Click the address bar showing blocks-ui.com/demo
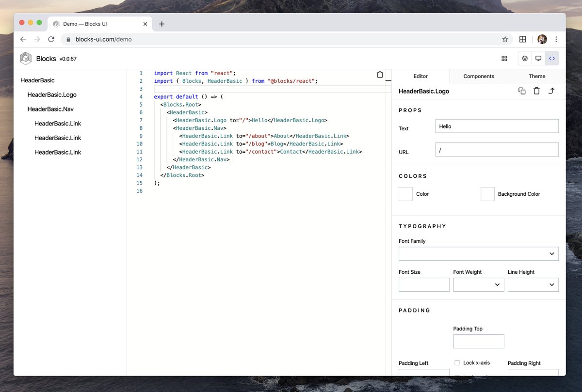The image size is (582, 392). pyautogui.click(x=286, y=39)
